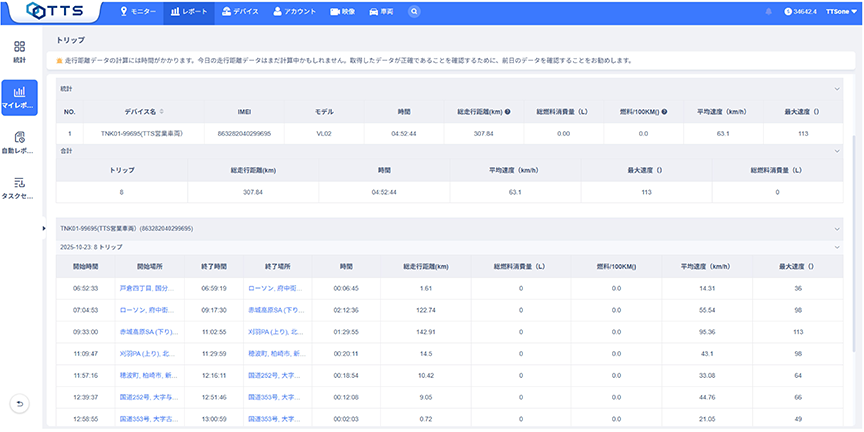The width and height of the screenshot is (864, 432).
Task: Click the small arrow handle to expand side panel
Action: coord(45,229)
